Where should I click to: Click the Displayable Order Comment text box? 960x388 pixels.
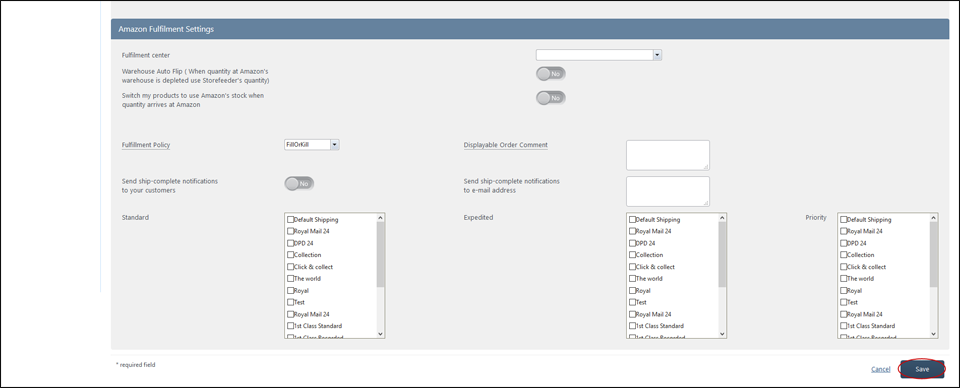667,155
